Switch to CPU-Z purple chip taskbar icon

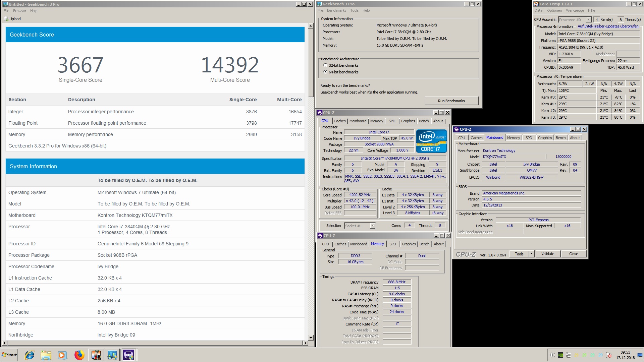(x=128, y=355)
